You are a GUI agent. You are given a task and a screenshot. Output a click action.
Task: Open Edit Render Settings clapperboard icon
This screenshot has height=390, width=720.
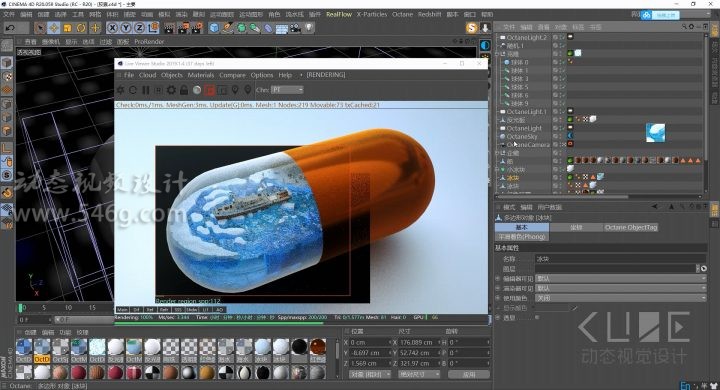click(197, 28)
